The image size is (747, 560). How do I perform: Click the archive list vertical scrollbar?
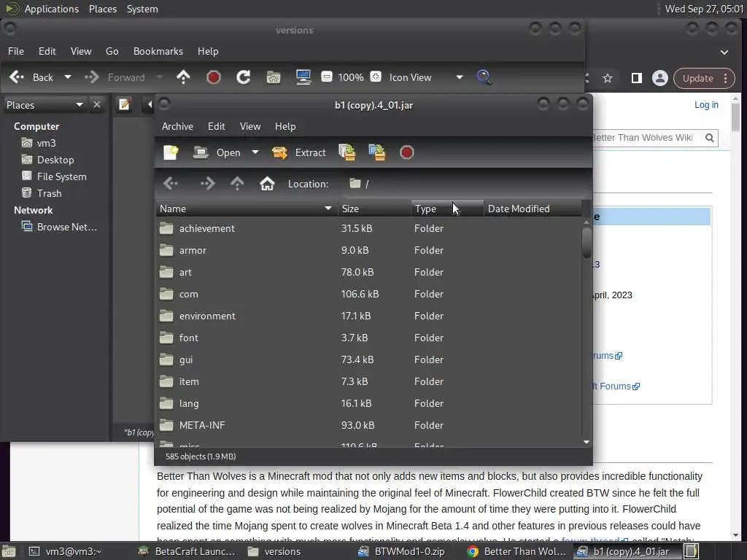click(x=587, y=243)
